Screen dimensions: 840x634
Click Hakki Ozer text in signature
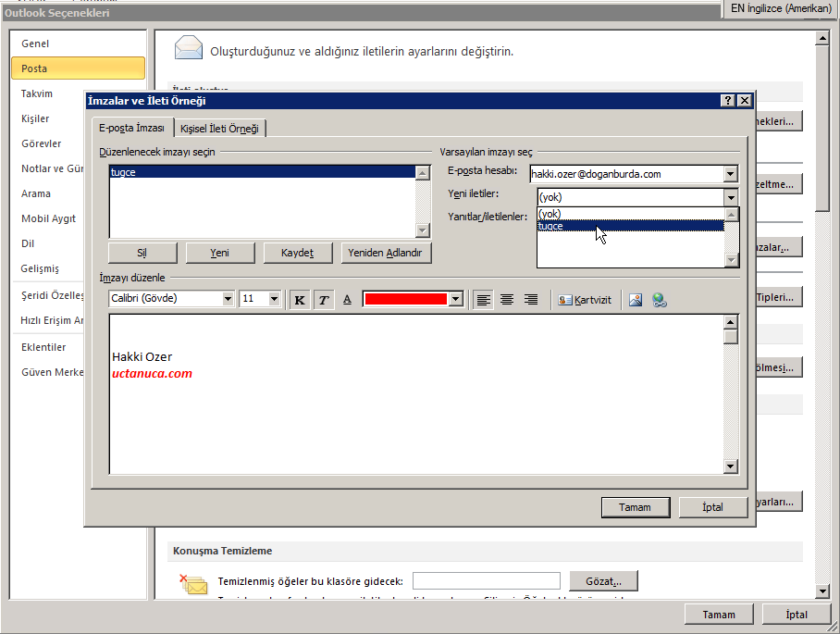pyautogui.click(x=142, y=357)
